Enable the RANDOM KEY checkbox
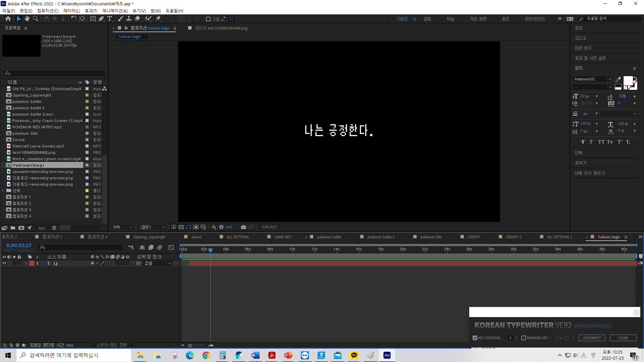The image size is (644, 362). point(523,338)
